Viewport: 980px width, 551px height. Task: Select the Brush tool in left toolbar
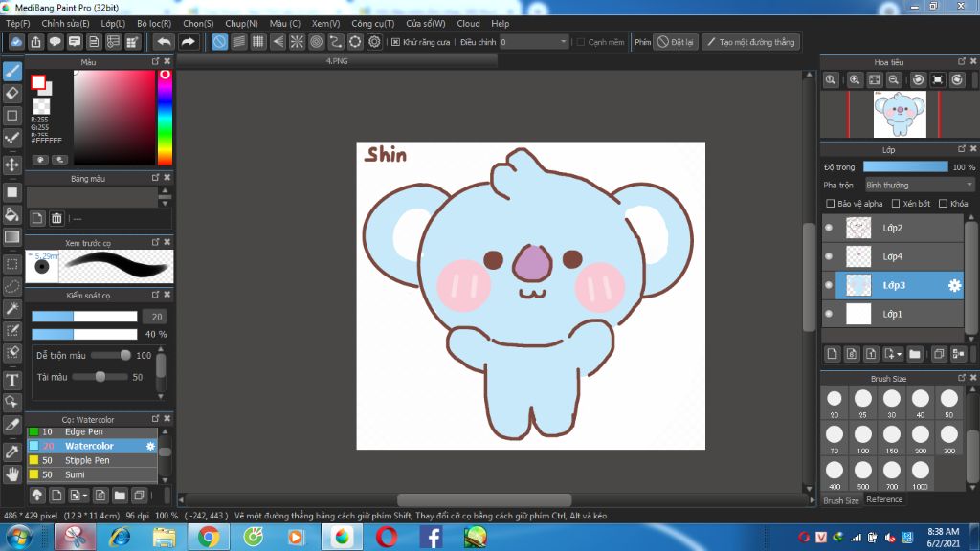pos(12,71)
